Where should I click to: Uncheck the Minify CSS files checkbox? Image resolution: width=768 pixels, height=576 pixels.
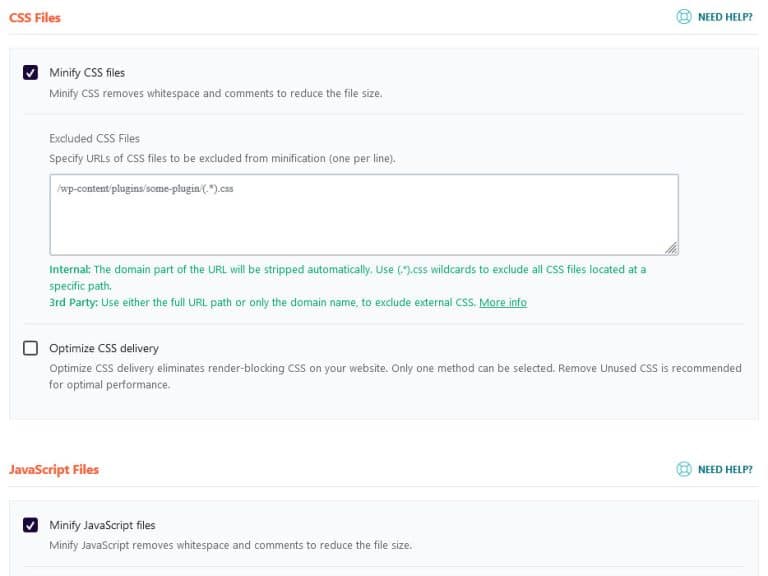coord(31,73)
